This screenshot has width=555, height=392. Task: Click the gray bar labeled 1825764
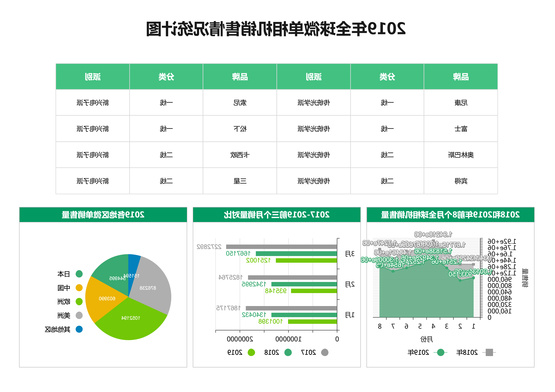(293, 277)
